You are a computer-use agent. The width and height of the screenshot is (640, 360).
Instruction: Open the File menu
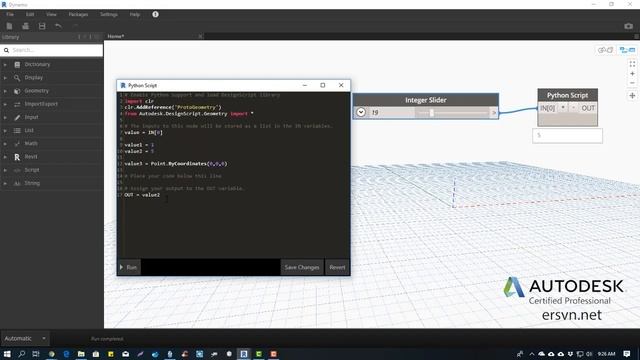point(10,14)
